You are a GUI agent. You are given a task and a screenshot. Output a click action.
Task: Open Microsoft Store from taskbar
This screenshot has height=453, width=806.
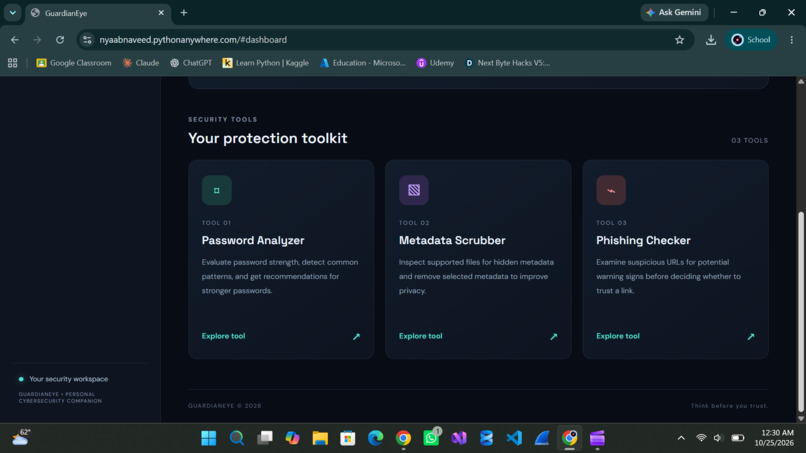(348, 438)
